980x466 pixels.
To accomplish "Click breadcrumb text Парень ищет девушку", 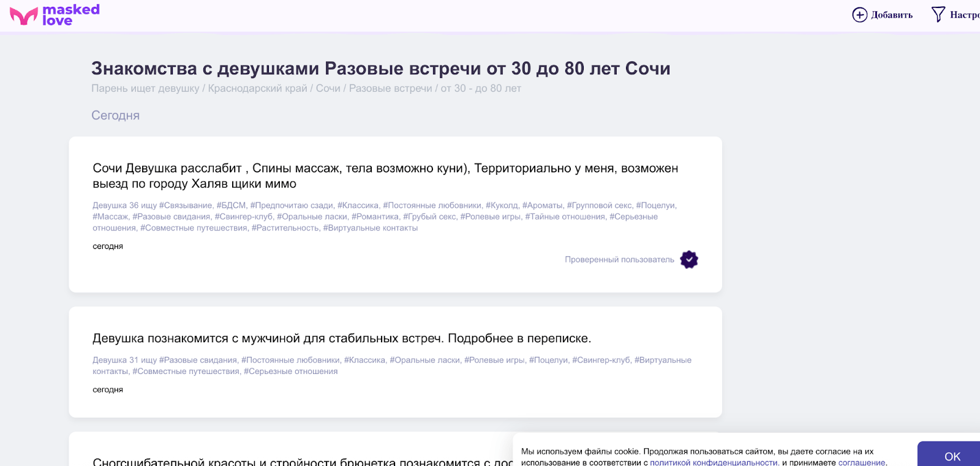I will tap(145, 88).
